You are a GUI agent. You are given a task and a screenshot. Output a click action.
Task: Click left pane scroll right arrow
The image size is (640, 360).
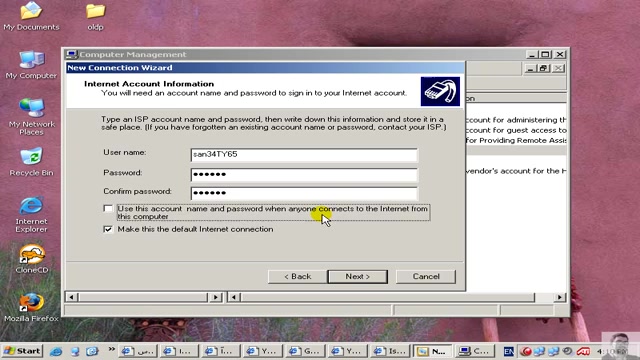(216, 297)
